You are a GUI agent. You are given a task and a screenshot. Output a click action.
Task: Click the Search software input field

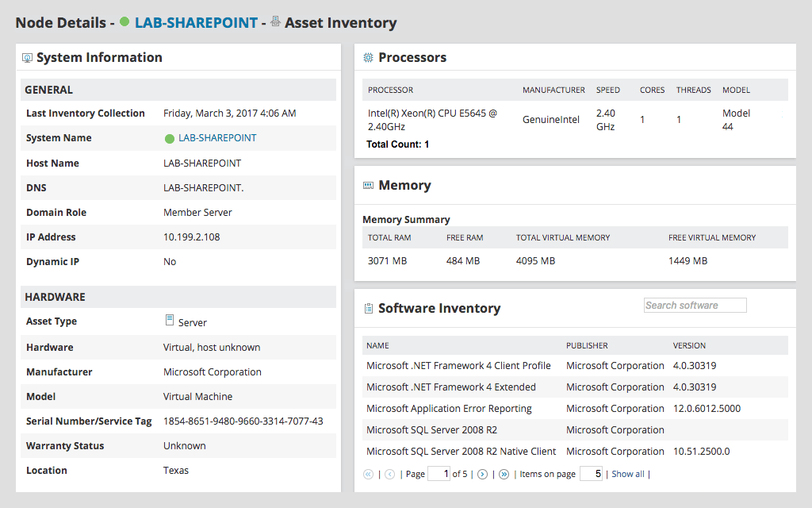pos(695,305)
